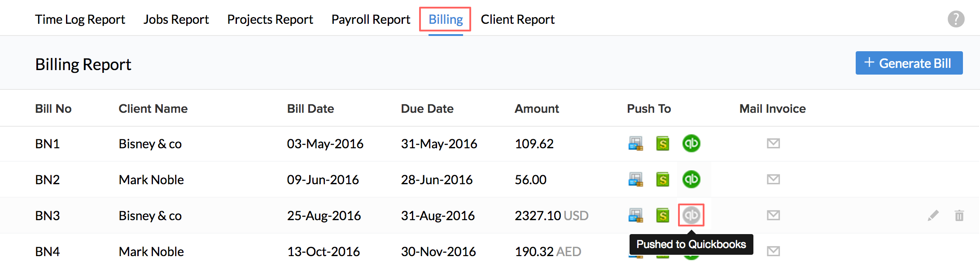Send mail invoice for BN4
980x266 pixels.
(773, 251)
